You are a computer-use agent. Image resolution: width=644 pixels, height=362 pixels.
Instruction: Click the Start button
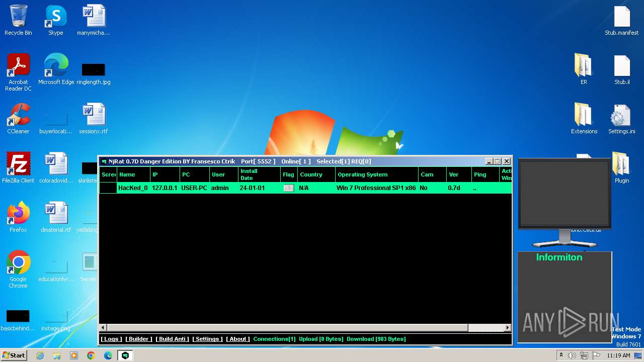(x=14, y=355)
